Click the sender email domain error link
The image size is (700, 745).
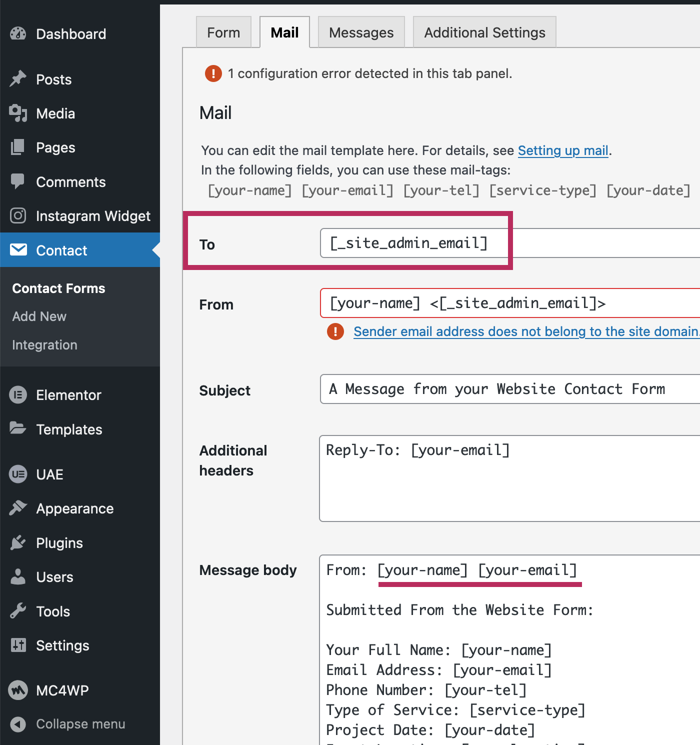[526, 331]
